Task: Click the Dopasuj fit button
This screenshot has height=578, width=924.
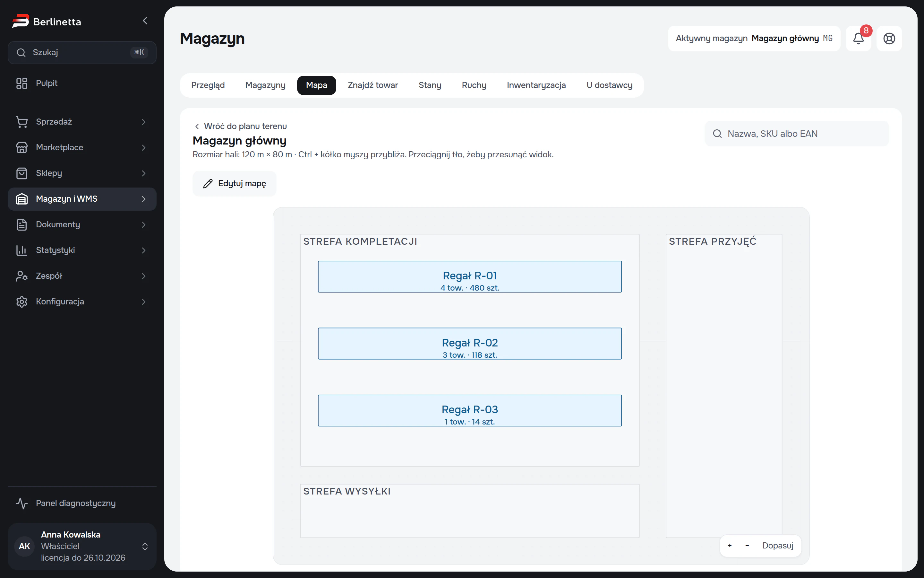Action: [778, 546]
